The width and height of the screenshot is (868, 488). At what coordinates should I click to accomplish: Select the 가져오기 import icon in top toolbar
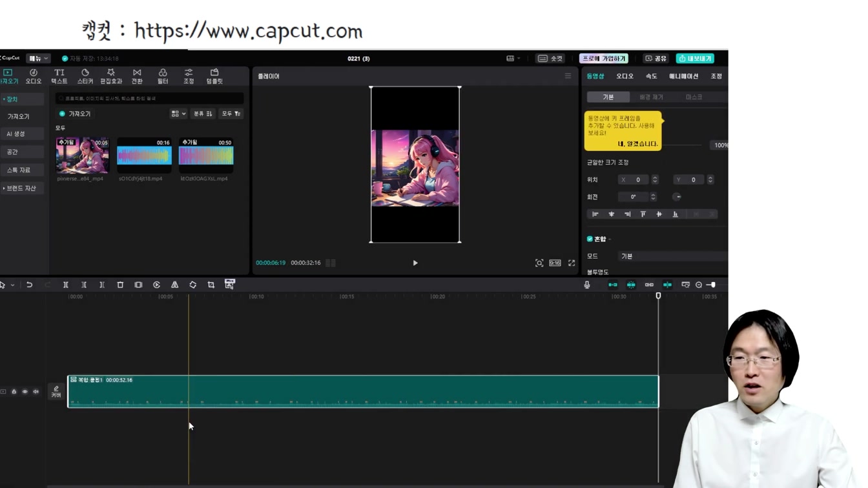coord(8,76)
